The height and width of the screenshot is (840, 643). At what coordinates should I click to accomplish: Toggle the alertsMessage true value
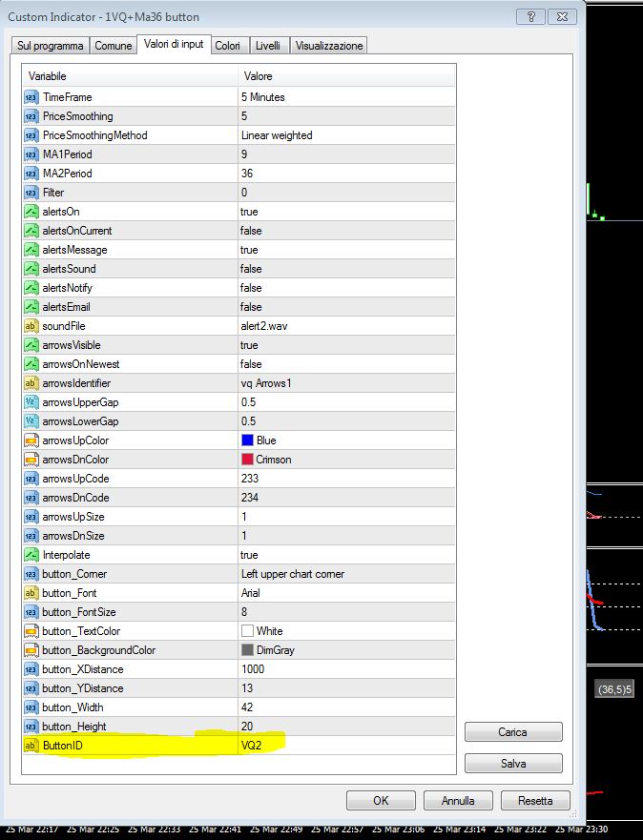pos(249,250)
